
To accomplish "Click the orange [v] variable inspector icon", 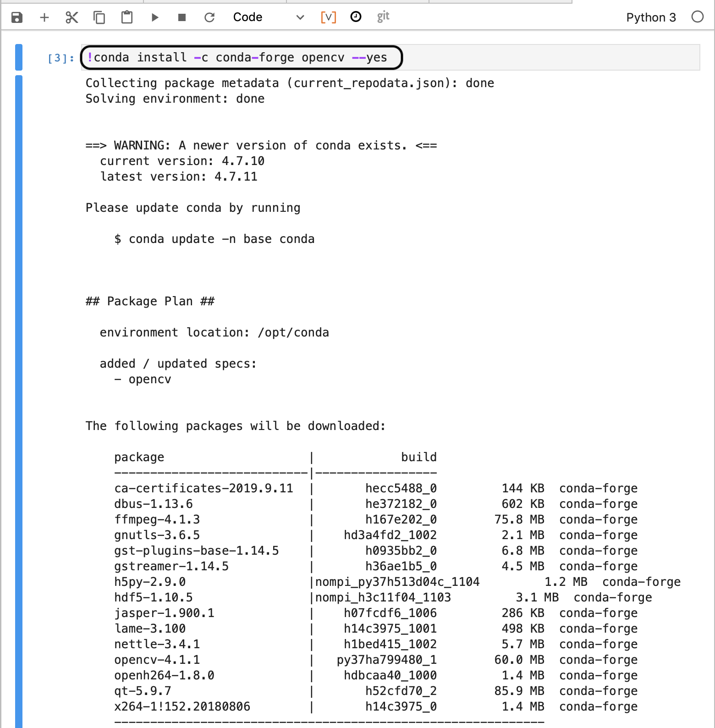I will (328, 17).
